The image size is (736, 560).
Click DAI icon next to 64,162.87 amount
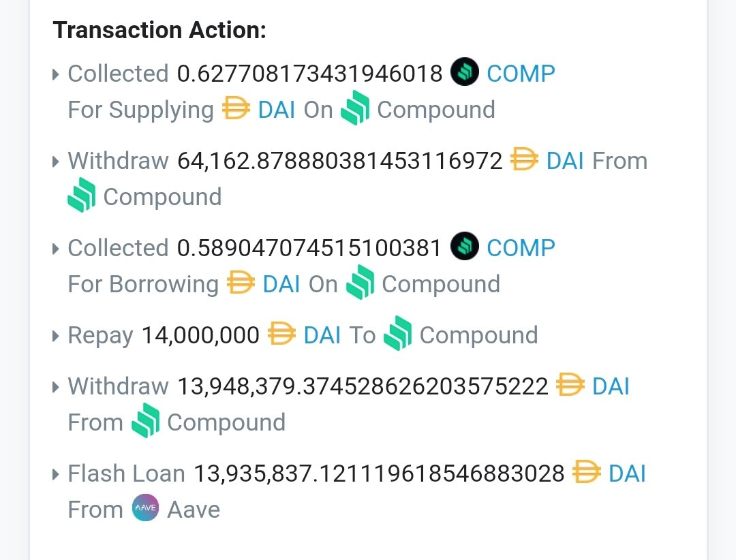tap(524, 159)
